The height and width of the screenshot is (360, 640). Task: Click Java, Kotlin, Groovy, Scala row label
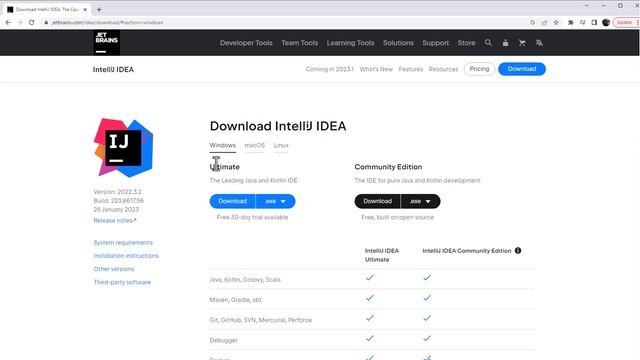point(245,280)
